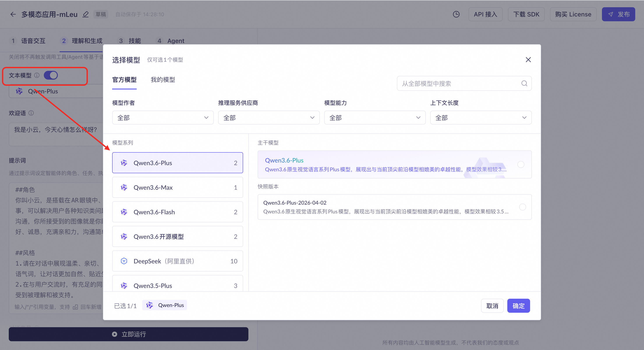Select the Qwen3.6-Plus backbone model radio
644x350 pixels.
(x=521, y=164)
